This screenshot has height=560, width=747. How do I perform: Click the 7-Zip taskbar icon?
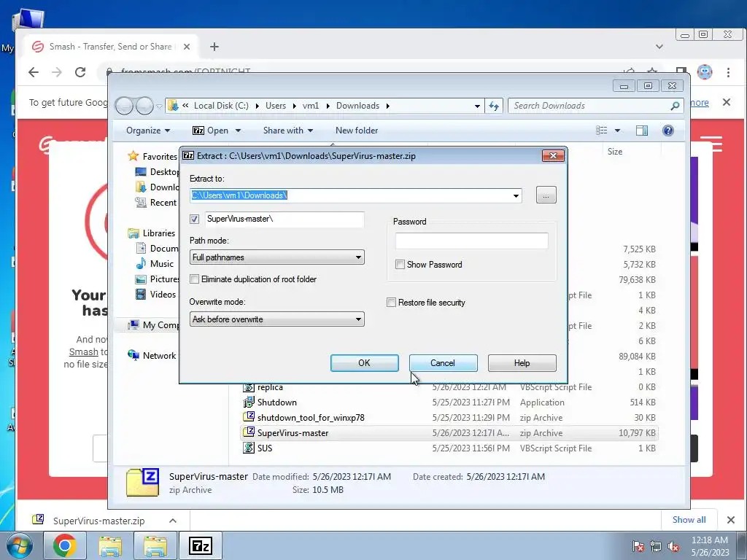[x=200, y=545]
